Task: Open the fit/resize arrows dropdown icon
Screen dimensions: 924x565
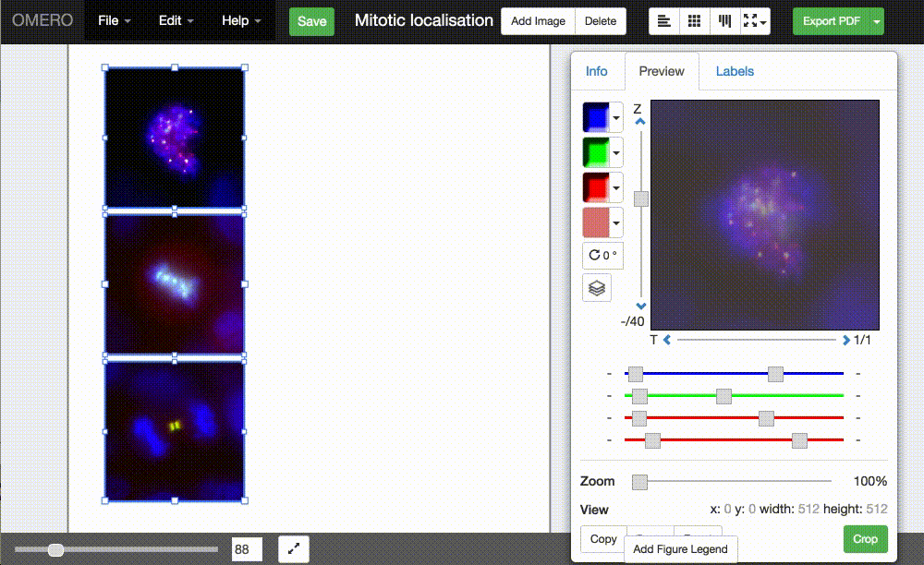Action: [x=755, y=21]
